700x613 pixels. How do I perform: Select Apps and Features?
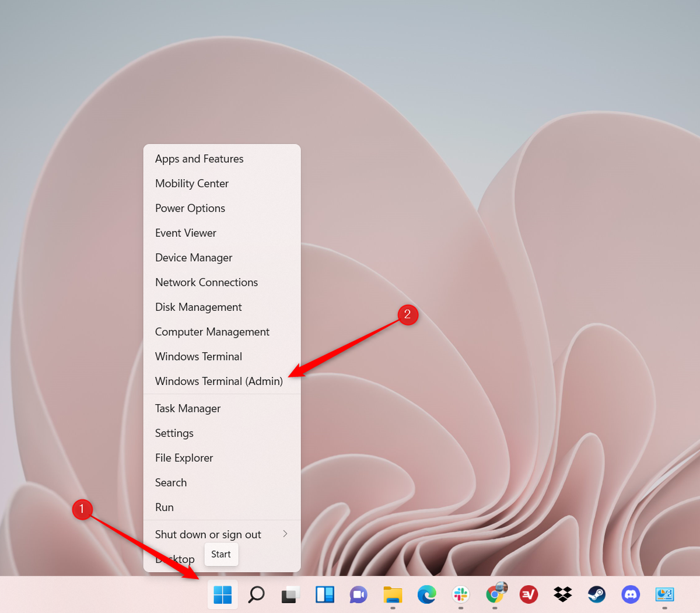222,159
